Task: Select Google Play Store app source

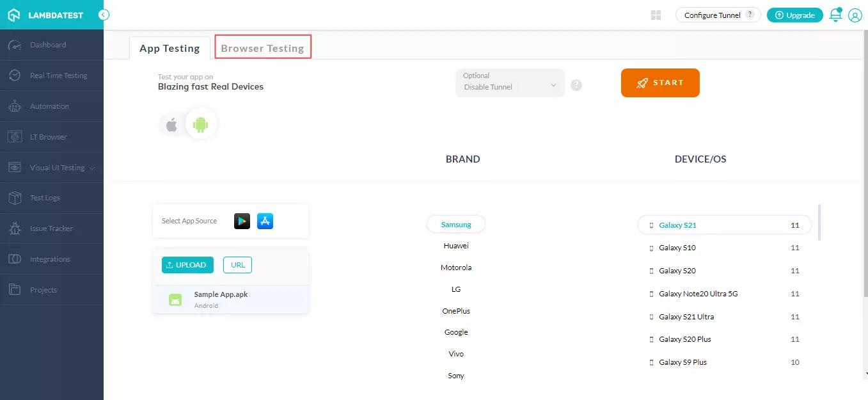Action: 242,221
